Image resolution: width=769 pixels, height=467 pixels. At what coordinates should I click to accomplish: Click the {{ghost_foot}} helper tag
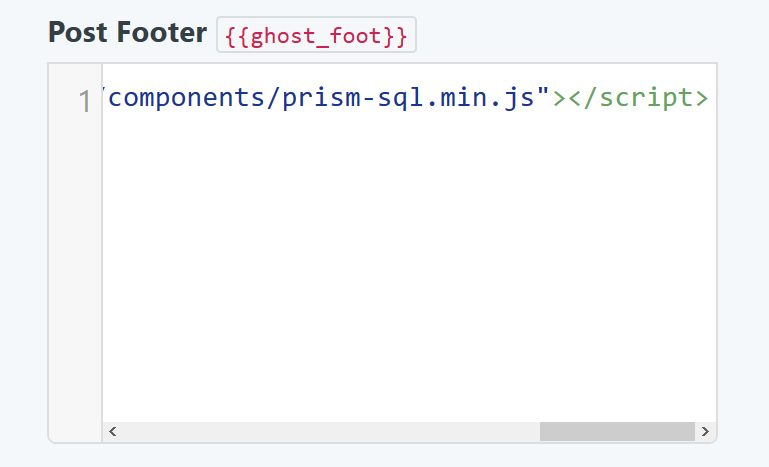click(x=316, y=36)
